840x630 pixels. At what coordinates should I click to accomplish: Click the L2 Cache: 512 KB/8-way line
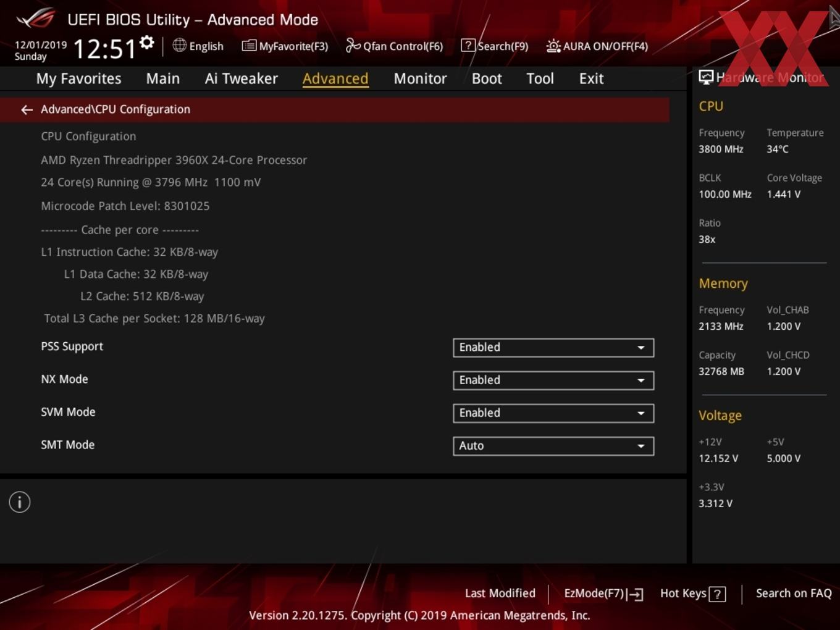[x=142, y=296]
